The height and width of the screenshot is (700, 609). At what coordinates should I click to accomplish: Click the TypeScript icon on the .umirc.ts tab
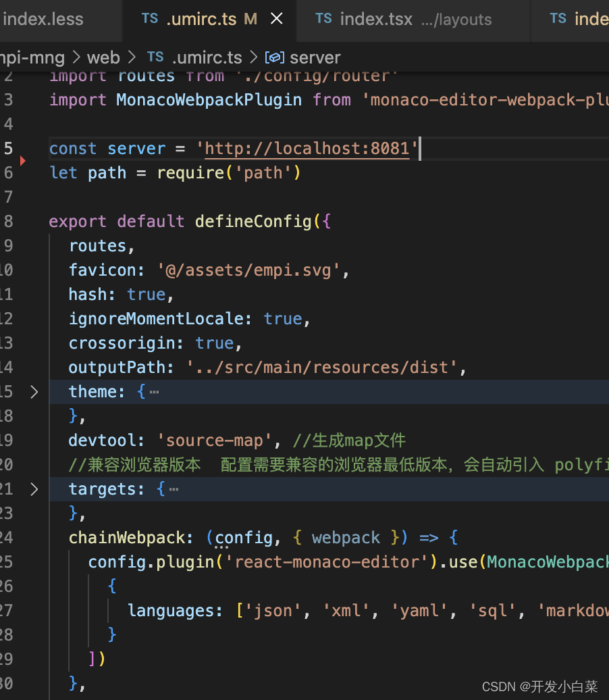click(150, 19)
